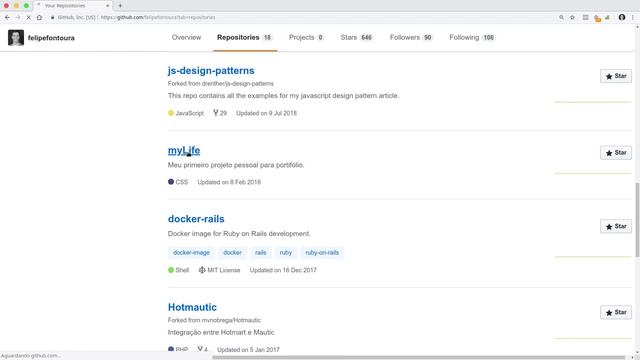
Task: Click the browser back arrow
Action: (7, 18)
